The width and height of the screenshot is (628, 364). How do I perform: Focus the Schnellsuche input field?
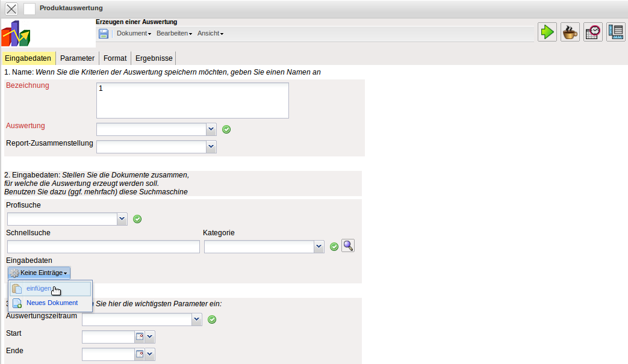[104, 247]
